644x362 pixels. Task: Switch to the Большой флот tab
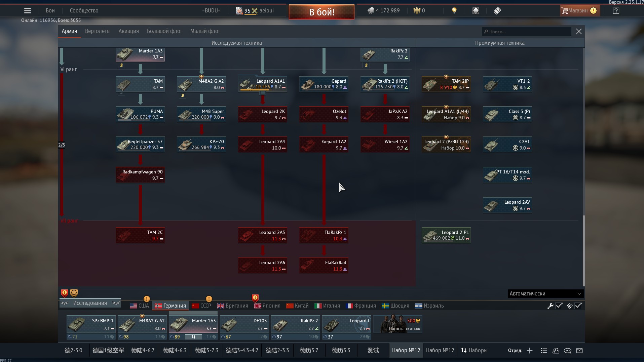click(x=164, y=31)
